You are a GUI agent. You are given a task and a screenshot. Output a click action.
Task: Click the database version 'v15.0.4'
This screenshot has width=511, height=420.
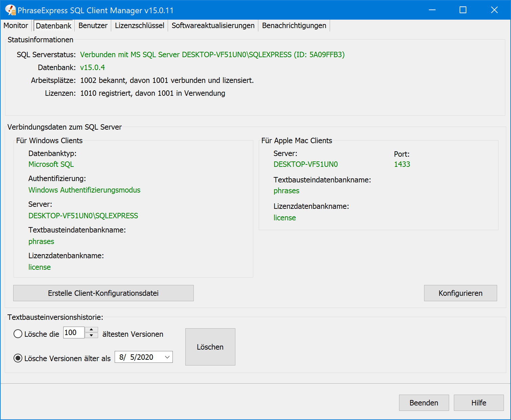pos(92,67)
